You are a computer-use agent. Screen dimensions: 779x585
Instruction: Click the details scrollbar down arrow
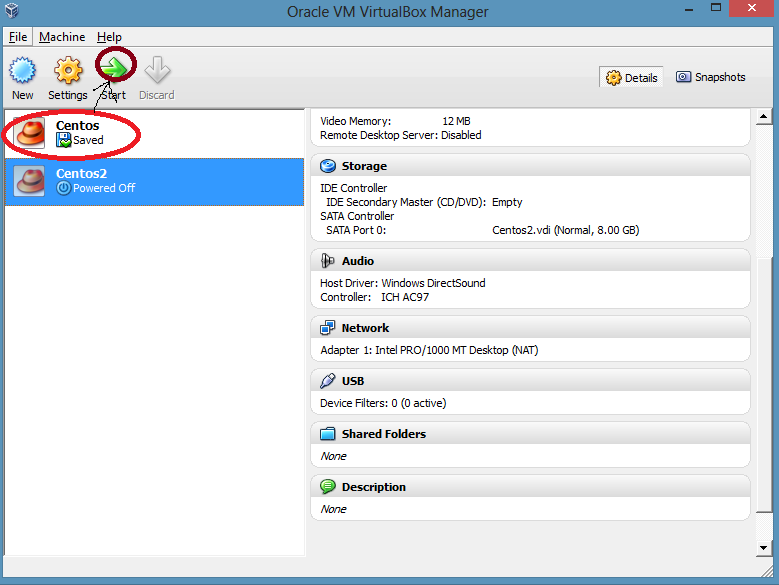(x=764, y=548)
